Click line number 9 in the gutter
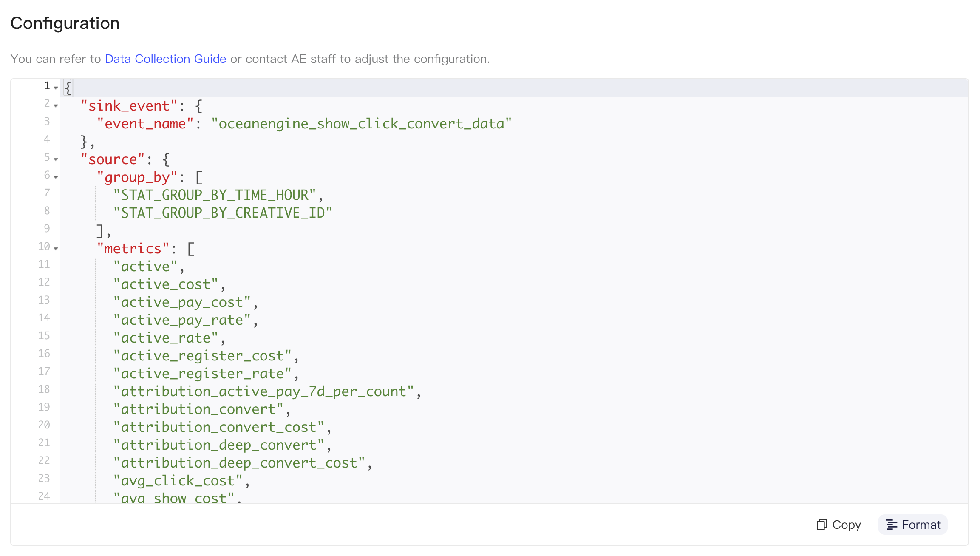The width and height of the screenshot is (980, 556). [47, 229]
